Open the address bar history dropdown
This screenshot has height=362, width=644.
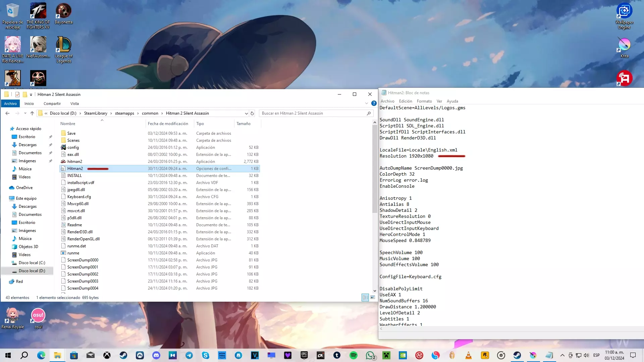246,113
